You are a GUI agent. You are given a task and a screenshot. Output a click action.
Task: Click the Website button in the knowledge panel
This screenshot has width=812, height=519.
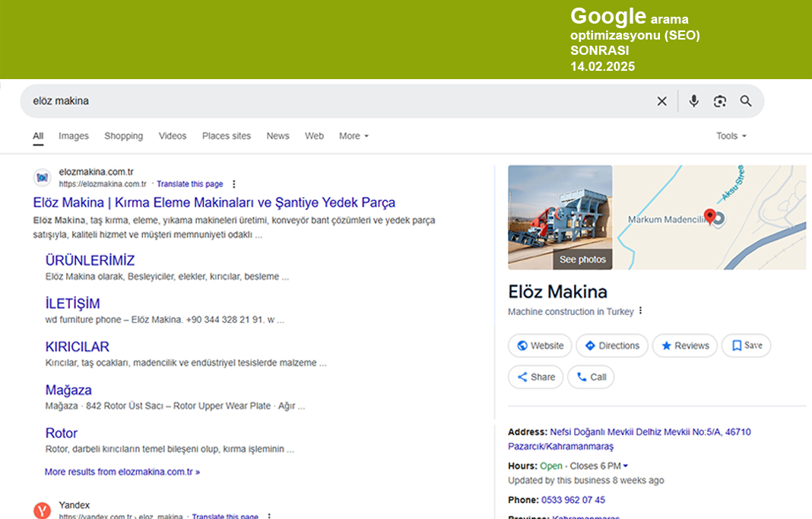540,345
